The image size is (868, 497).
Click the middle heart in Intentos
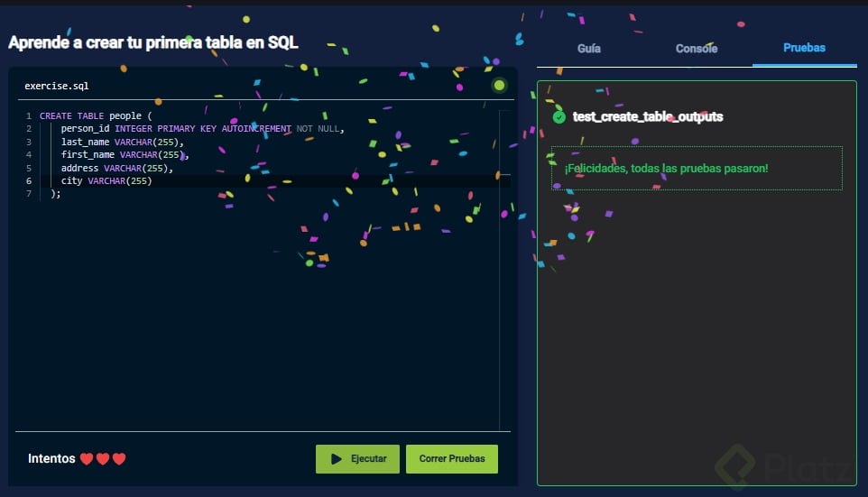pyautogui.click(x=103, y=459)
